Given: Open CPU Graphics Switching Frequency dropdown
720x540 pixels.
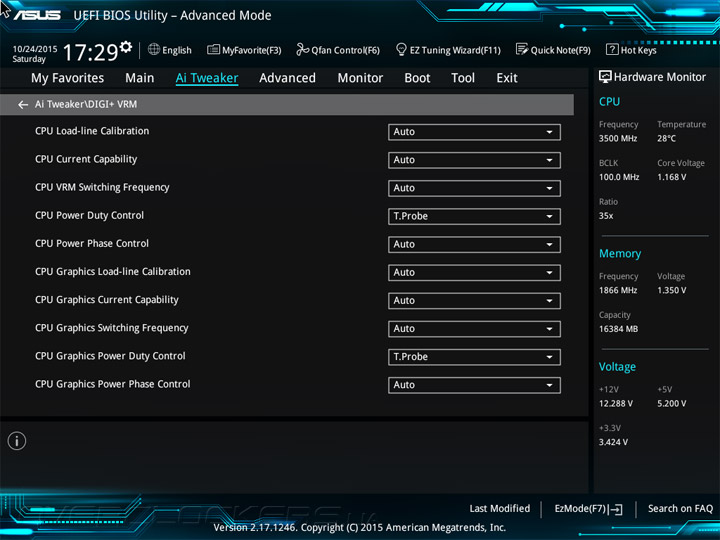Looking at the screenshot, I should [x=474, y=329].
